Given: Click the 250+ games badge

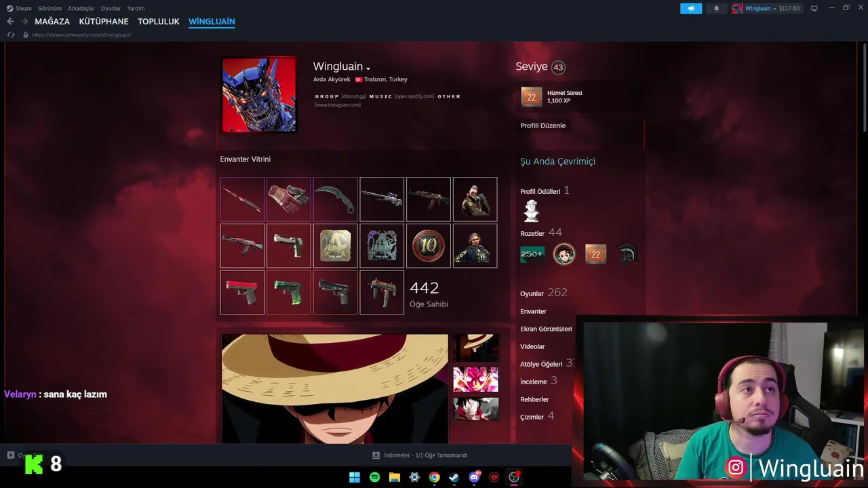Looking at the screenshot, I should tap(532, 254).
